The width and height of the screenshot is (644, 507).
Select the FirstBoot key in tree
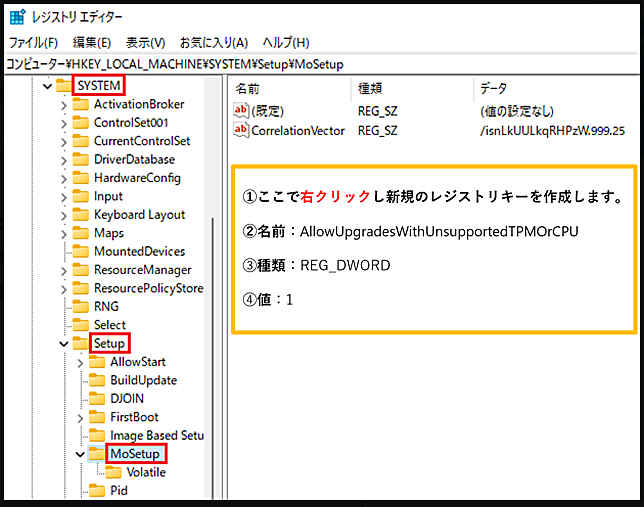pos(134,417)
